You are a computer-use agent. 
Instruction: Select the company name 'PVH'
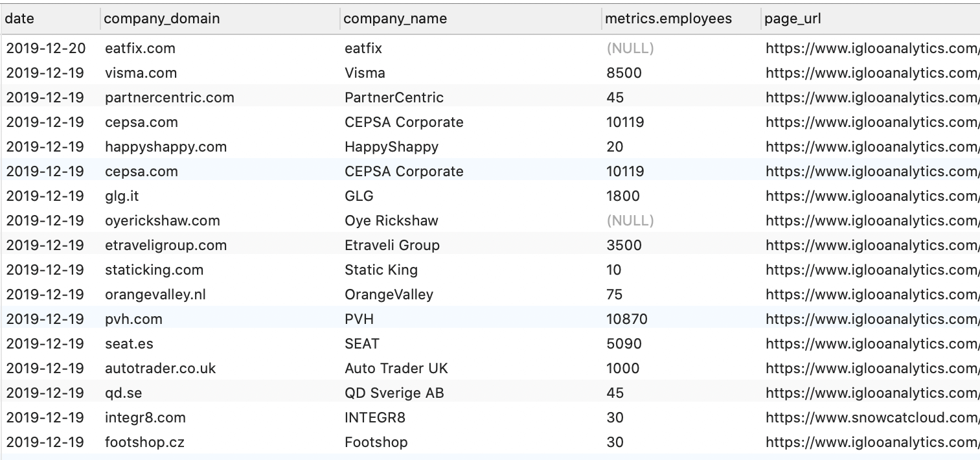359,319
